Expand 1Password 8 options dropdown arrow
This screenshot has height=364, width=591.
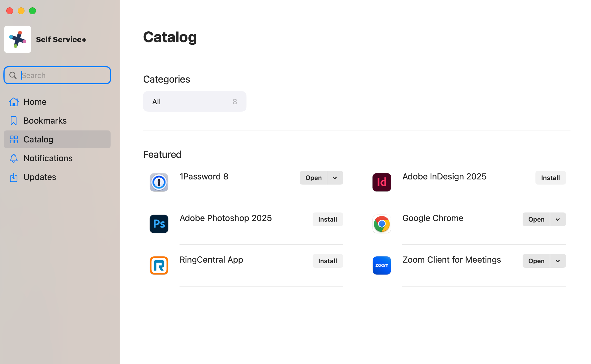click(x=335, y=178)
